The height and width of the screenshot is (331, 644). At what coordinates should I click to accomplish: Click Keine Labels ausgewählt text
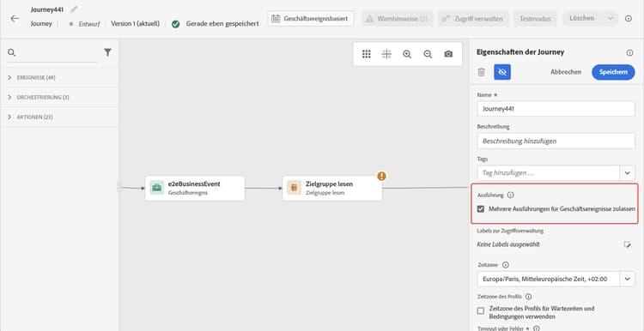pyautogui.click(x=508, y=244)
